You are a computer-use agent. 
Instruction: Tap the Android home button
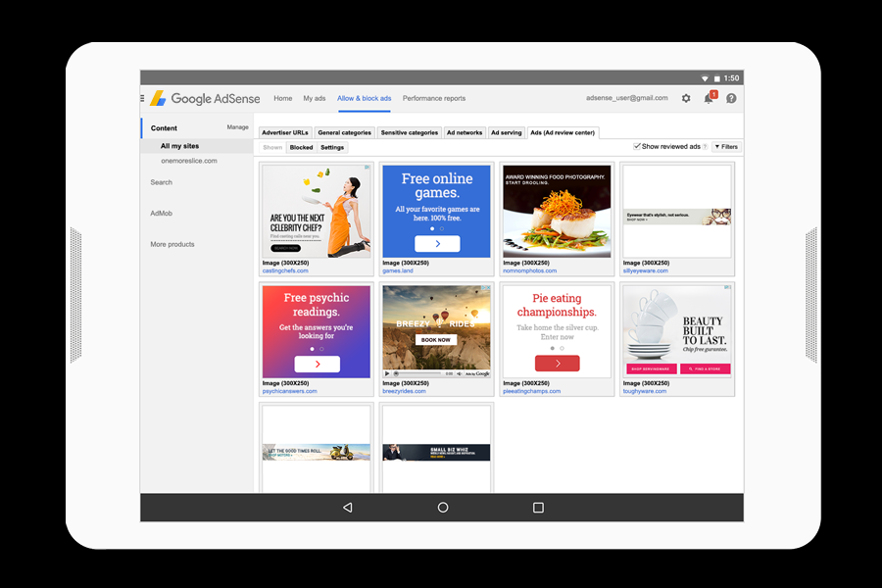443,508
